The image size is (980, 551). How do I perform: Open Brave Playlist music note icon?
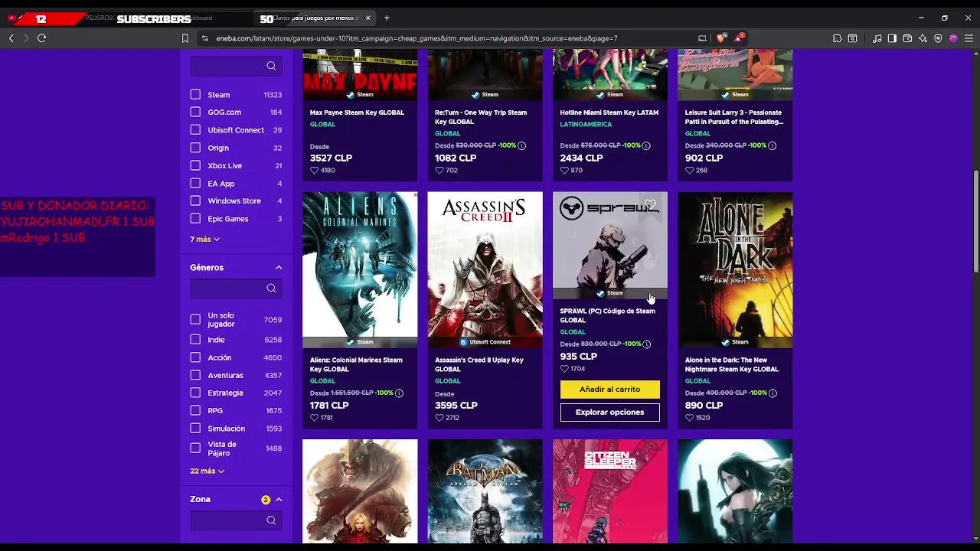tap(877, 38)
